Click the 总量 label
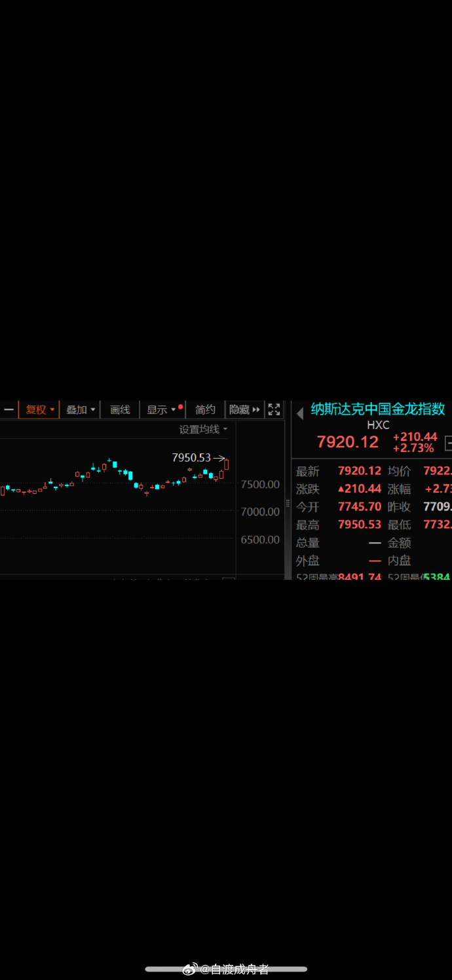The height and width of the screenshot is (980, 452). coord(308,542)
